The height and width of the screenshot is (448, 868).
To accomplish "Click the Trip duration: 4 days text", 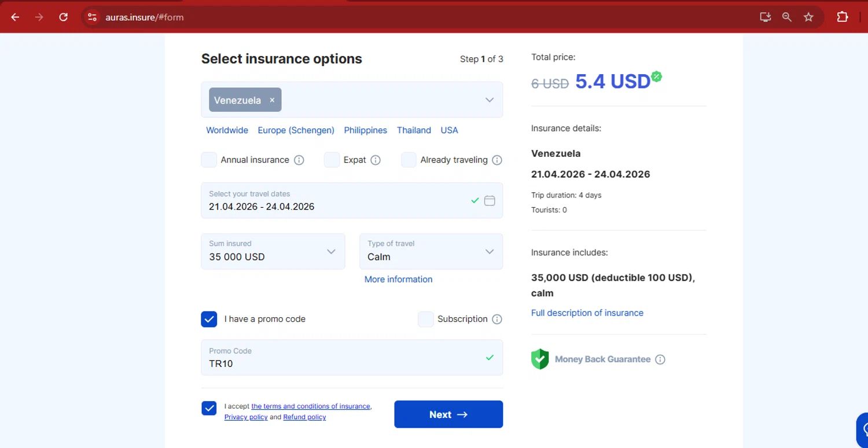I will tap(566, 195).
